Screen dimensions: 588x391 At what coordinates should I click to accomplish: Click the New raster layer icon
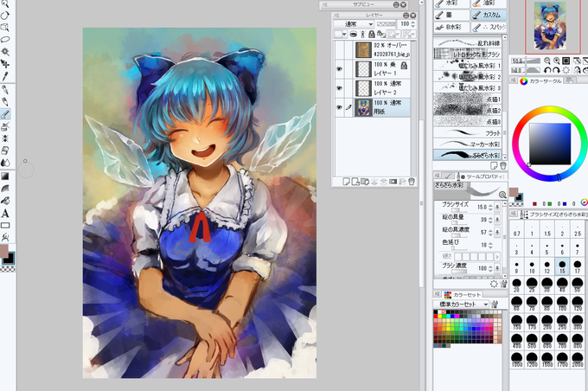[x=347, y=182]
